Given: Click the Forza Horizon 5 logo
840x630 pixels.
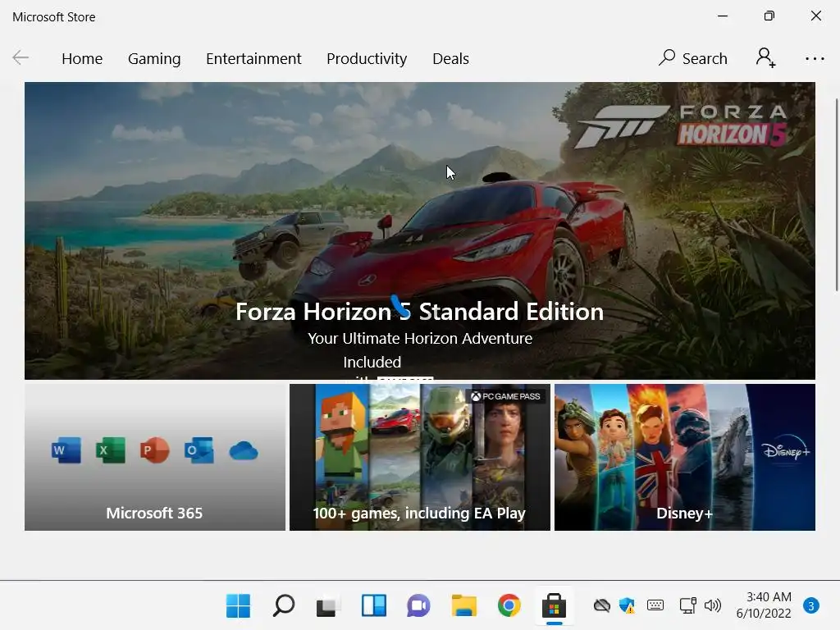Looking at the screenshot, I should [680, 126].
